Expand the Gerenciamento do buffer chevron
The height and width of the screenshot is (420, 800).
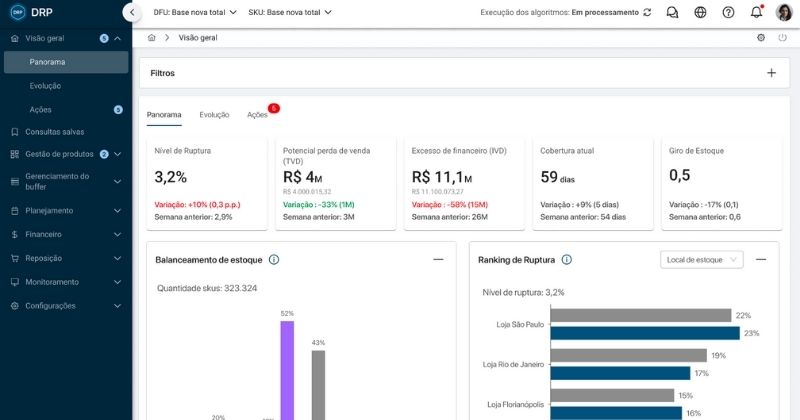point(117,182)
